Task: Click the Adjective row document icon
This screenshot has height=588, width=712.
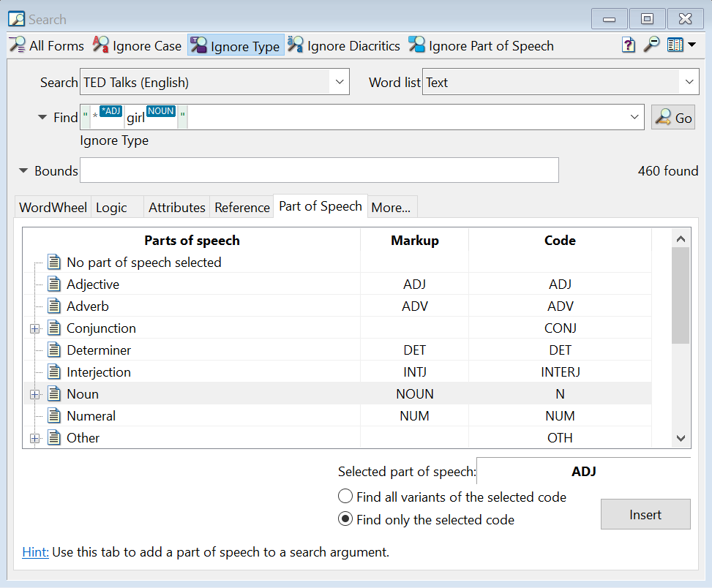Action: (x=54, y=284)
